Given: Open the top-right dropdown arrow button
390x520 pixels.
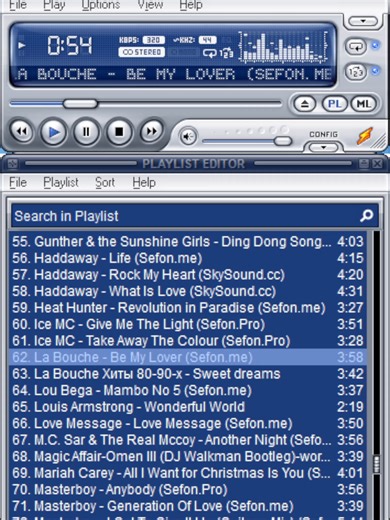Looking at the screenshot, I should (363, 21).
